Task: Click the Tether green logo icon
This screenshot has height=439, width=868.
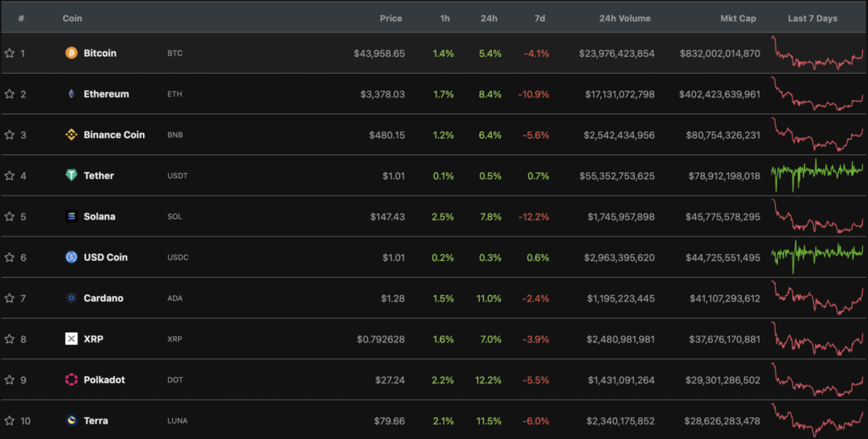Action: (71, 175)
